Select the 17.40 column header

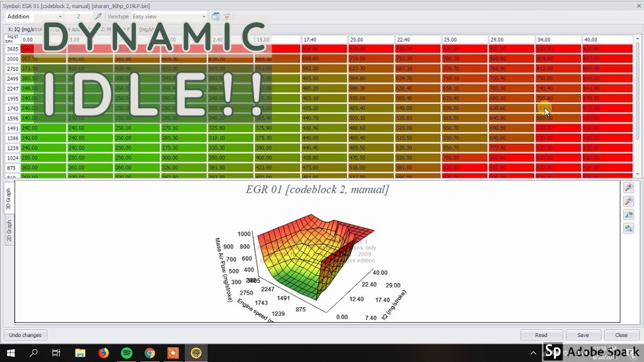(x=325, y=39)
